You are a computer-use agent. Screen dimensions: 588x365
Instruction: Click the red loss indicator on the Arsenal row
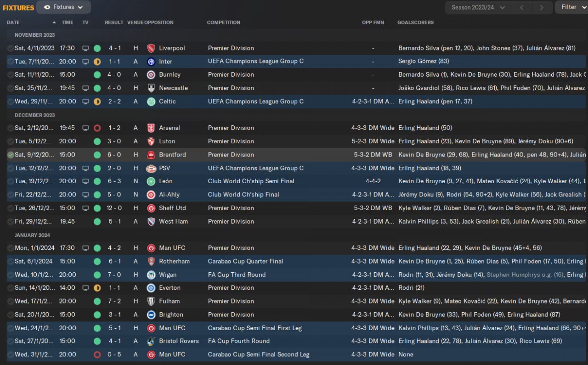97,128
